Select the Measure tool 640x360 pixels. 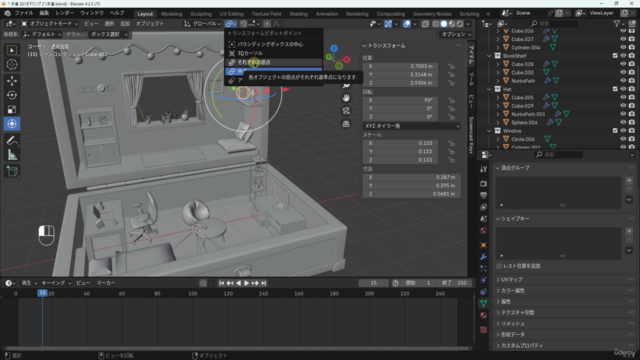point(12,155)
